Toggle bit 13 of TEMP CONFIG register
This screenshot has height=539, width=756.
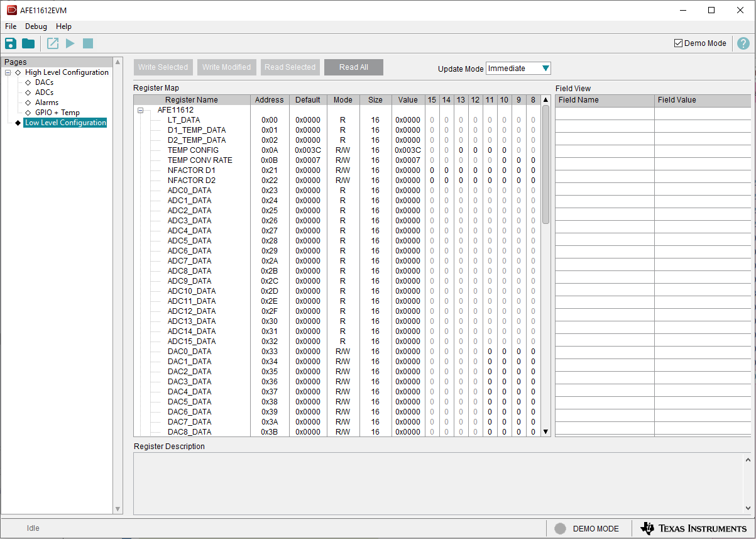pyautogui.click(x=461, y=150)
